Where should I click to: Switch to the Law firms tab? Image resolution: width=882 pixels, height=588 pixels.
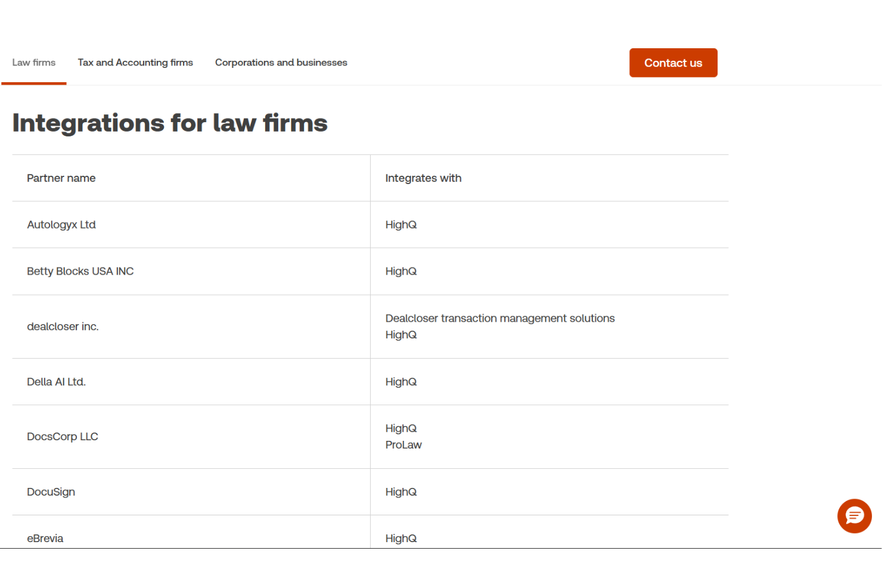coord(34,63)
